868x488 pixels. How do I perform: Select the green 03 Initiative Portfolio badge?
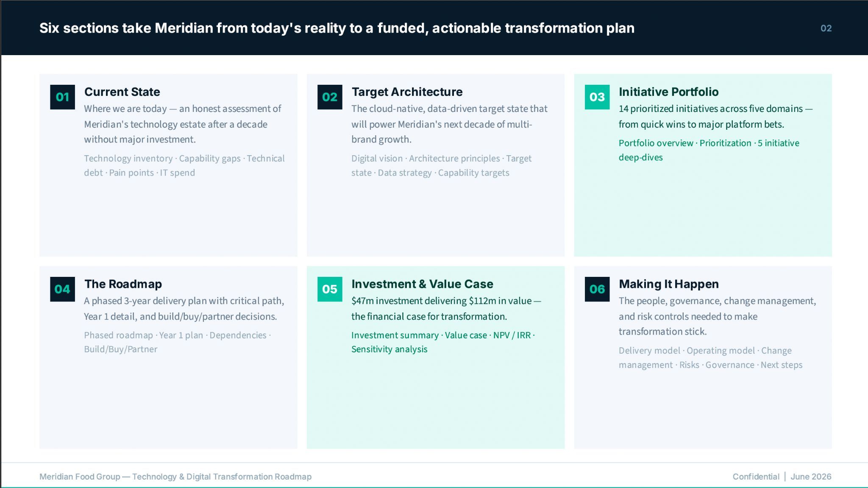point(597,97)
